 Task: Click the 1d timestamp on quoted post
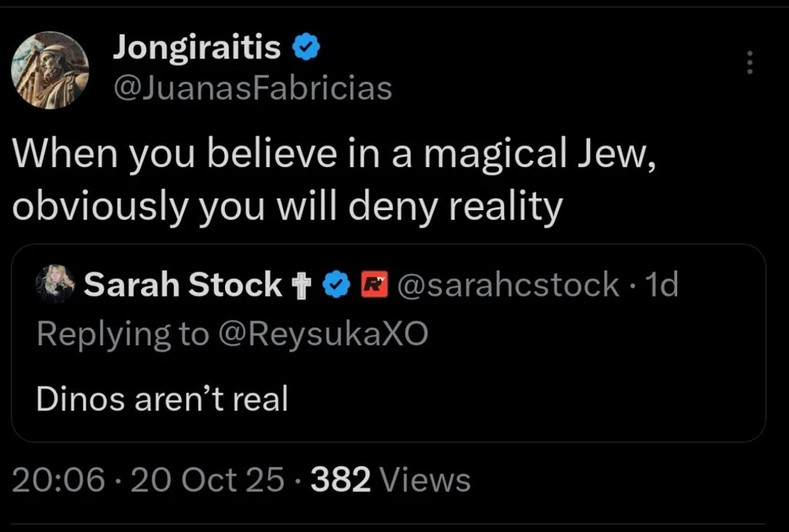tap(660, 285)
